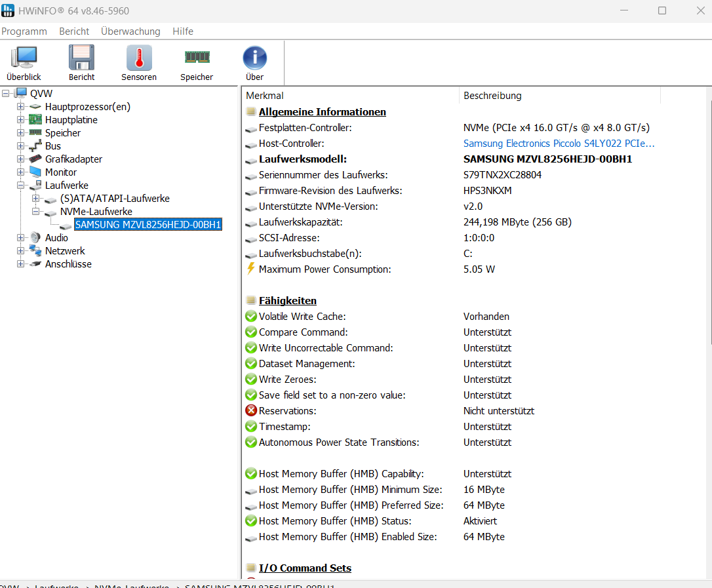Image resolution: width=712 pixels, height=588 pixels.
Task: Click the green check beside HMB Status
Action: [x=251, y=520]
